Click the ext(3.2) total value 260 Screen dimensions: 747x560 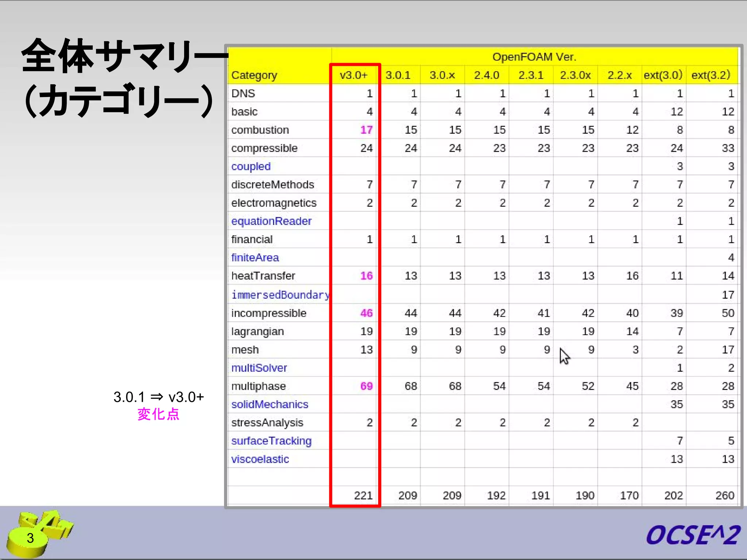(725, 495)
